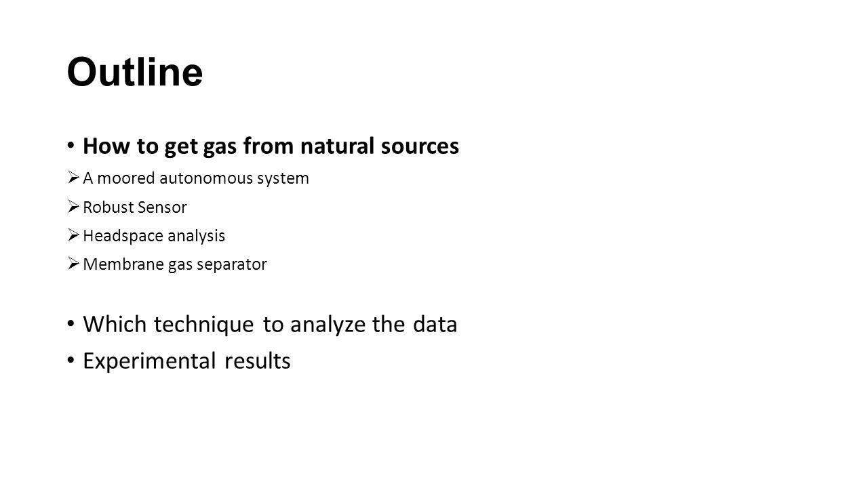Select the "A moored autonomous system" line
868x488 pixels.
pos(196,179)
